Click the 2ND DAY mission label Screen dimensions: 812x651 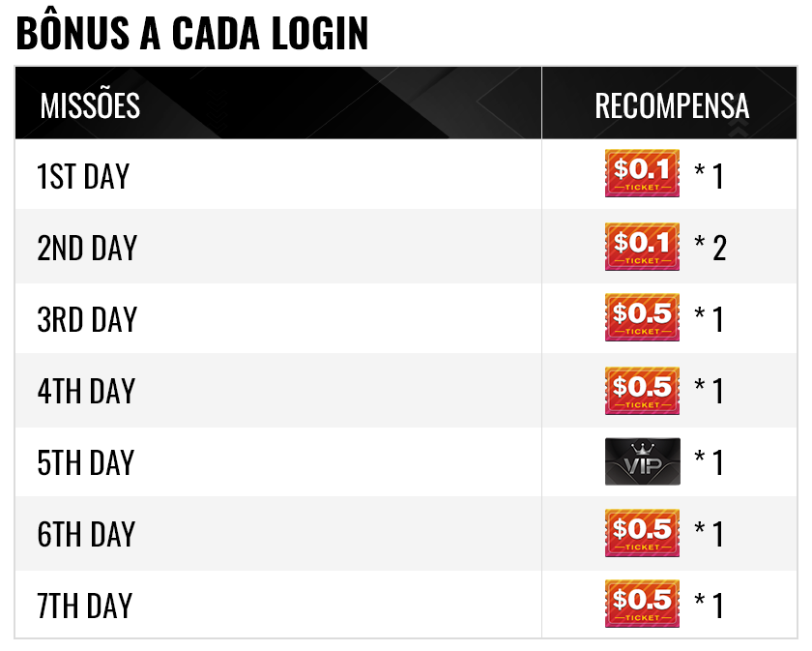coord(87,248)
